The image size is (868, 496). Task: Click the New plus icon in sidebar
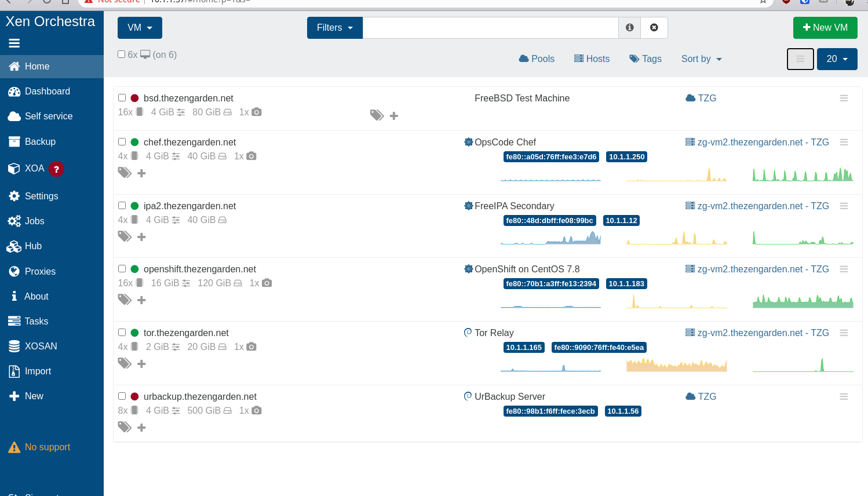[x=14, y=396]
